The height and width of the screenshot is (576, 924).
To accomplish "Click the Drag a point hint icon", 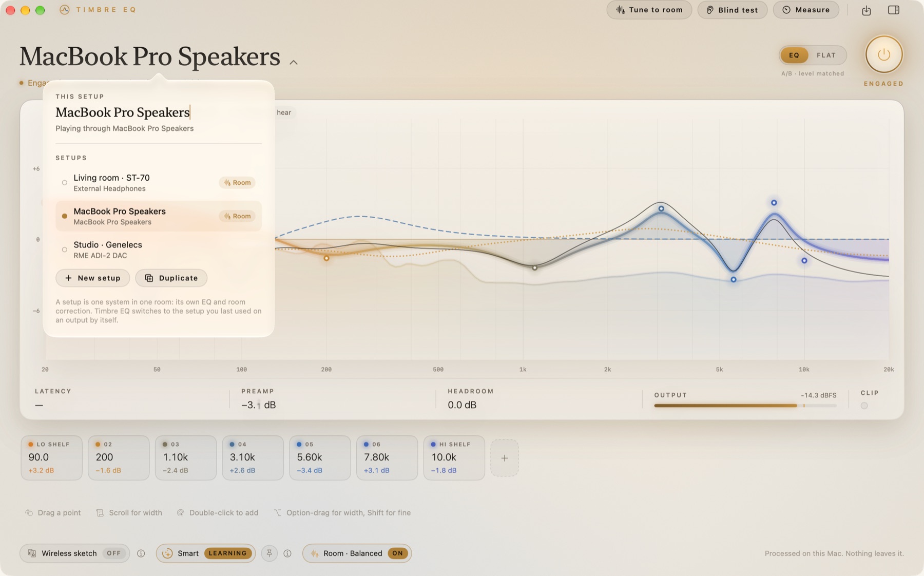I will click(x=29, y=513).
